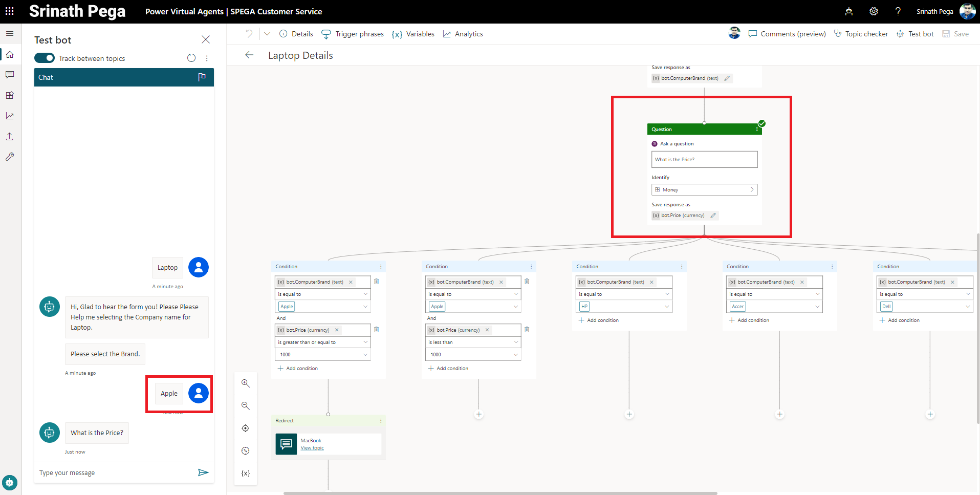Click the zoom in canvas icon
This screenshot has height=495, width=980.
pos(246,383)
